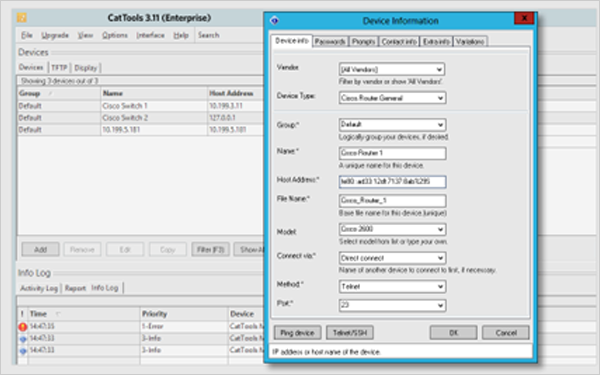The image size is (600, 375).
Task: Open the Port dropdown
Action: click(x=440, y=305)
